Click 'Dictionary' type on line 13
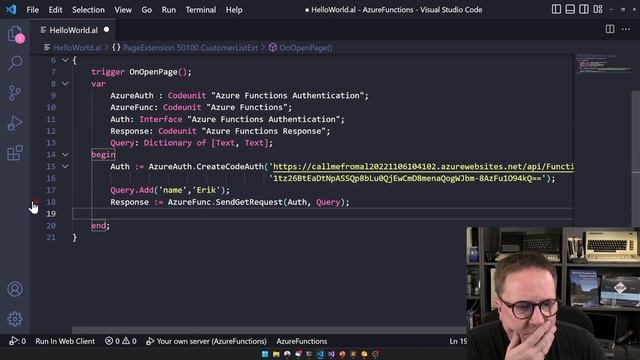Screen dimensions: 640x360 pos(167,143)
